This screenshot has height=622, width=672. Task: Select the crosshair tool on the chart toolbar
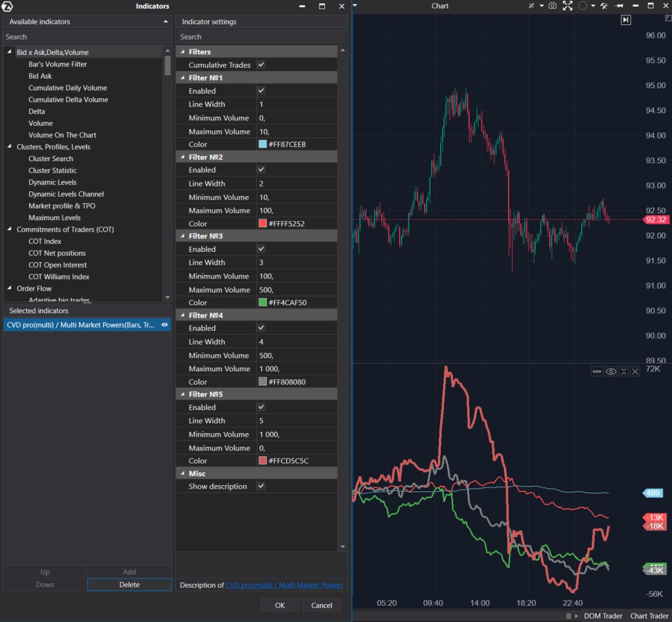click(531, 6)
